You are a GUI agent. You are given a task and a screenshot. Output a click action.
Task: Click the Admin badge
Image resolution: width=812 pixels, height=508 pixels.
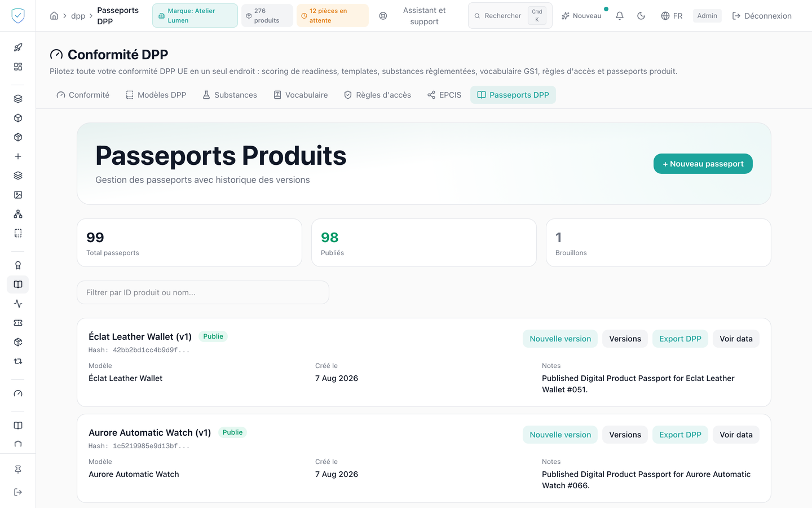point(707,16)
